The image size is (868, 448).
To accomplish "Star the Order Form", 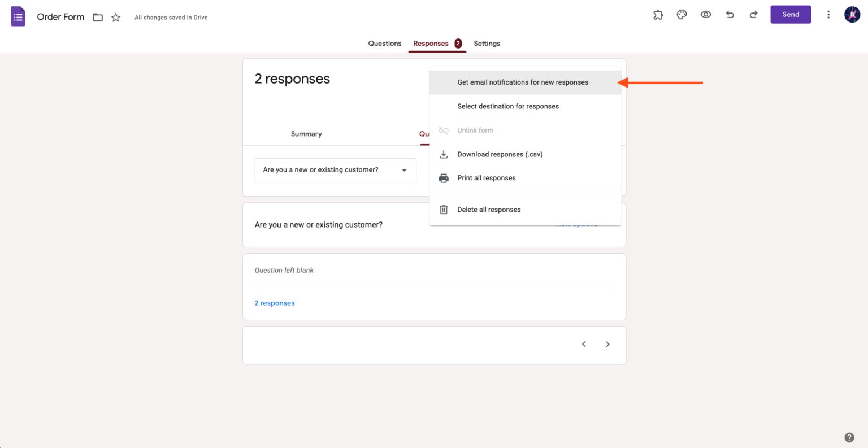I will 115,17.
